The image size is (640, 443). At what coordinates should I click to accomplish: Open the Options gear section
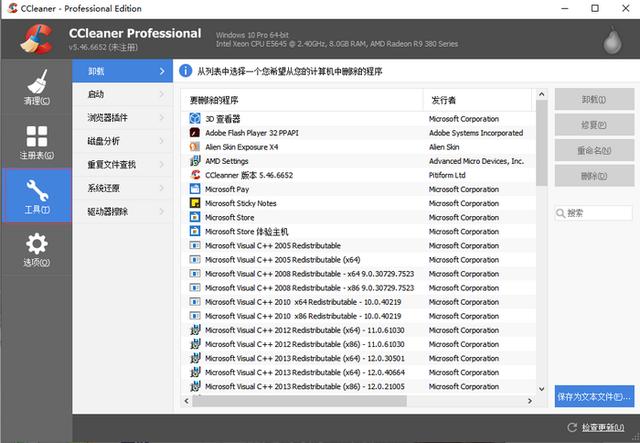37,249
